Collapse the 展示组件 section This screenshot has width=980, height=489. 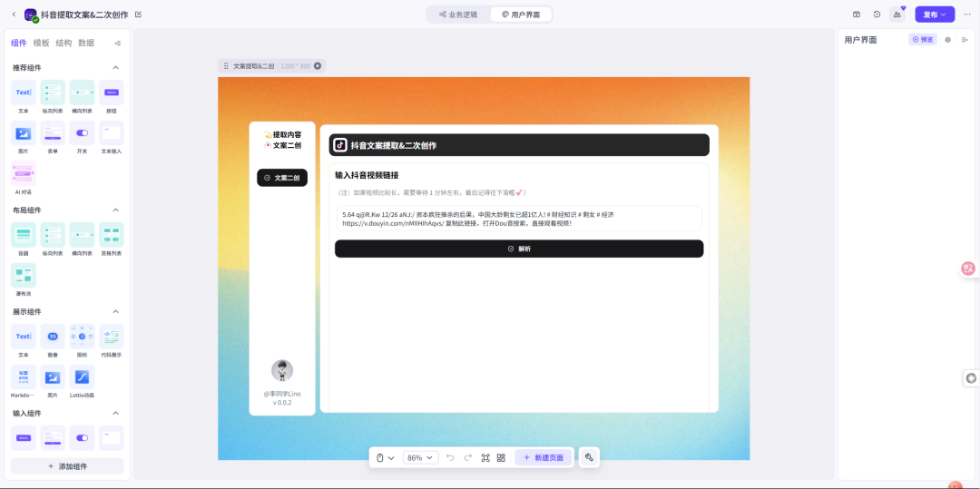[115, 312]
